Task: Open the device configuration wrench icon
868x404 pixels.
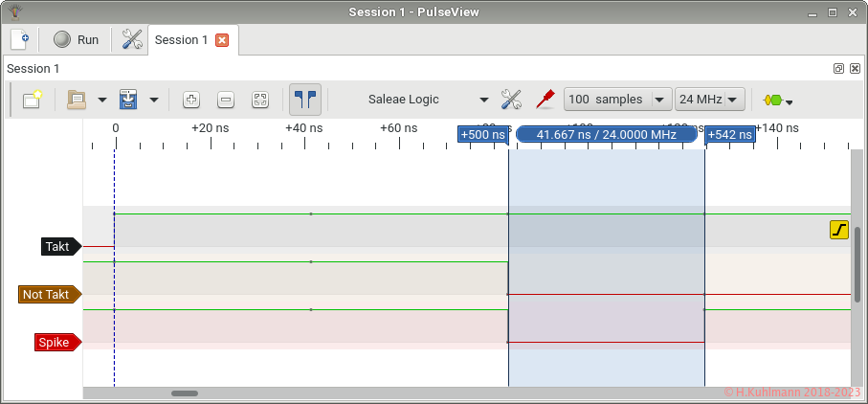Action: point(512,100)
